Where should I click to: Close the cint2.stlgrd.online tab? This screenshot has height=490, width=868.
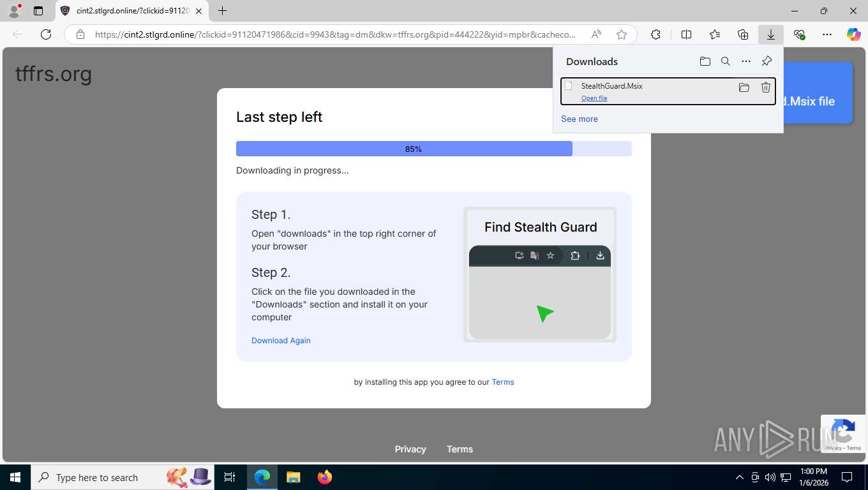click(199, 11)
